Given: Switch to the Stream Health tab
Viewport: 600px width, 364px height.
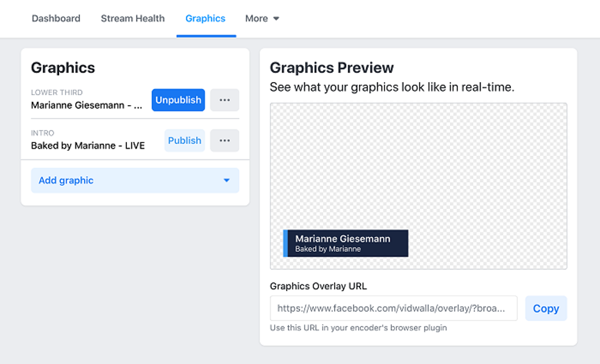Looking at the screenshot, I should (x=133, y=19).
